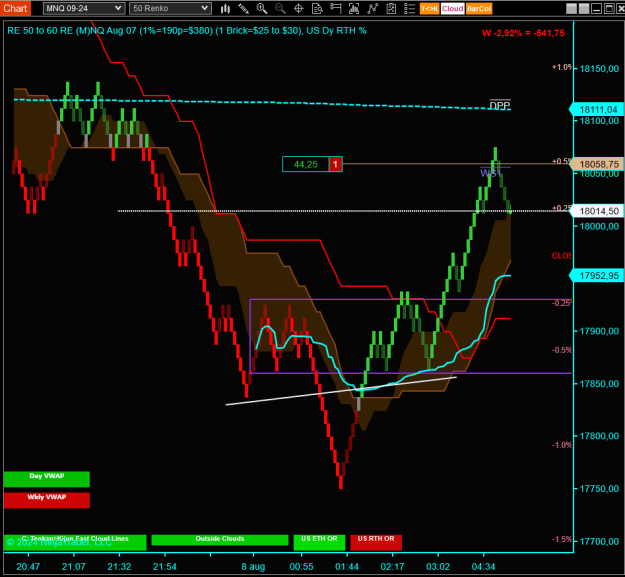
Task: Open the properties list icon
Action: tap(409, 8)
